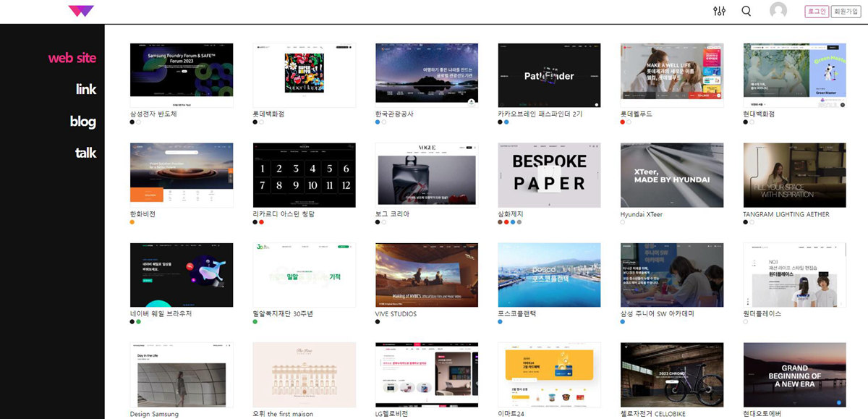
Task: Click the 로그인 button
Action: [x=817, y=12]
